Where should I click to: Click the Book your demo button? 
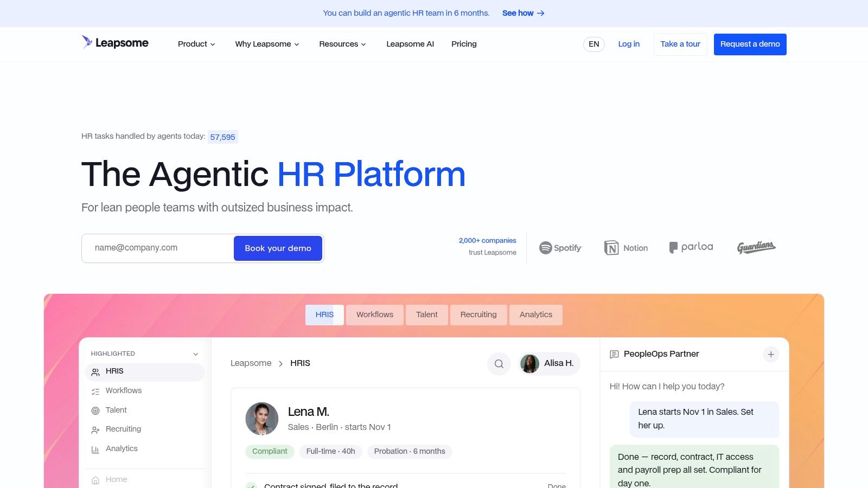[x=278, y=248]
